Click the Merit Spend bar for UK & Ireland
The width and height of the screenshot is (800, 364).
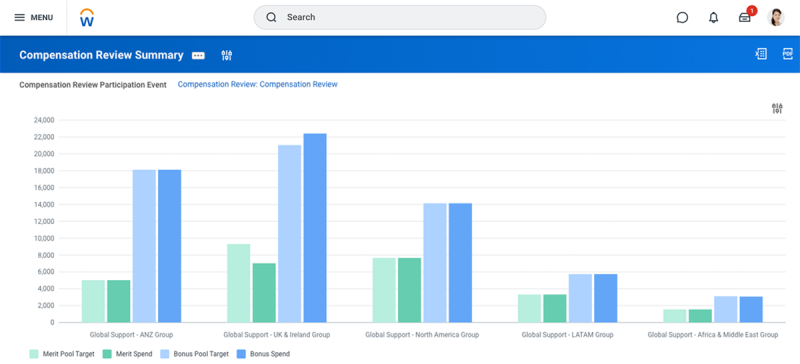(x=264, y=293)
